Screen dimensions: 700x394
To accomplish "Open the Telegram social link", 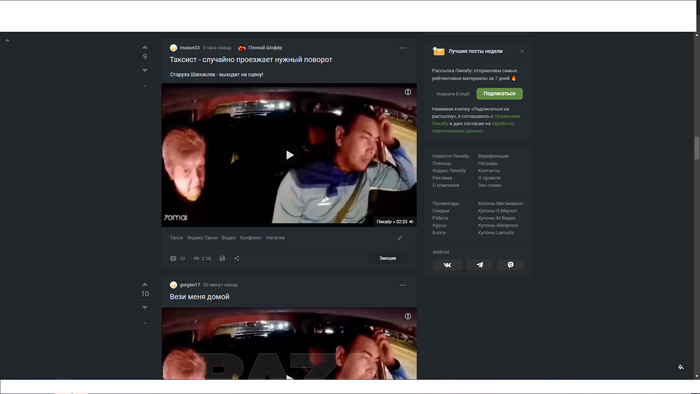I will pyautogui.click(x=479, y=265).
